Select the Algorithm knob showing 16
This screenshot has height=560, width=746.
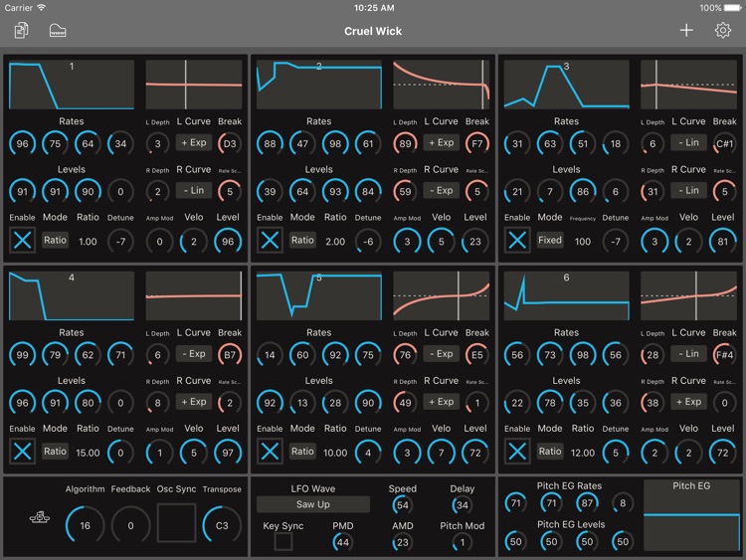pos(85,525)
